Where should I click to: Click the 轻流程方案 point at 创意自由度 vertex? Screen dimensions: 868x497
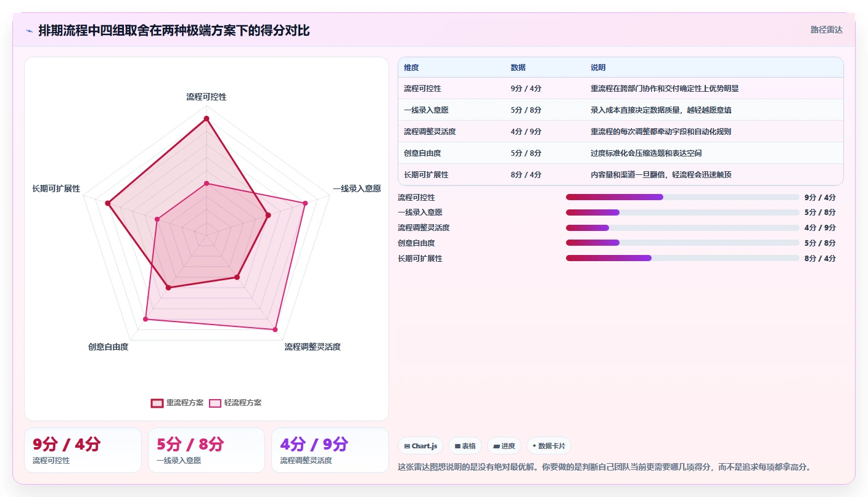coord(145,319)
